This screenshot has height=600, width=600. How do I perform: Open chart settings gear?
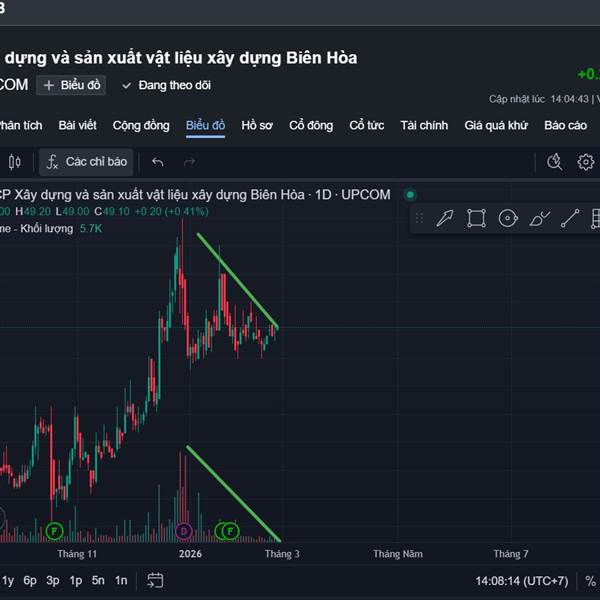pyautogui.click(x=585, y=162)
